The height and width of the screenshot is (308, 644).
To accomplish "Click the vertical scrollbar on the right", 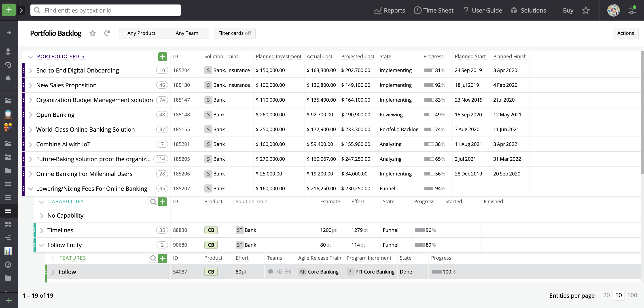I will 642,112.
